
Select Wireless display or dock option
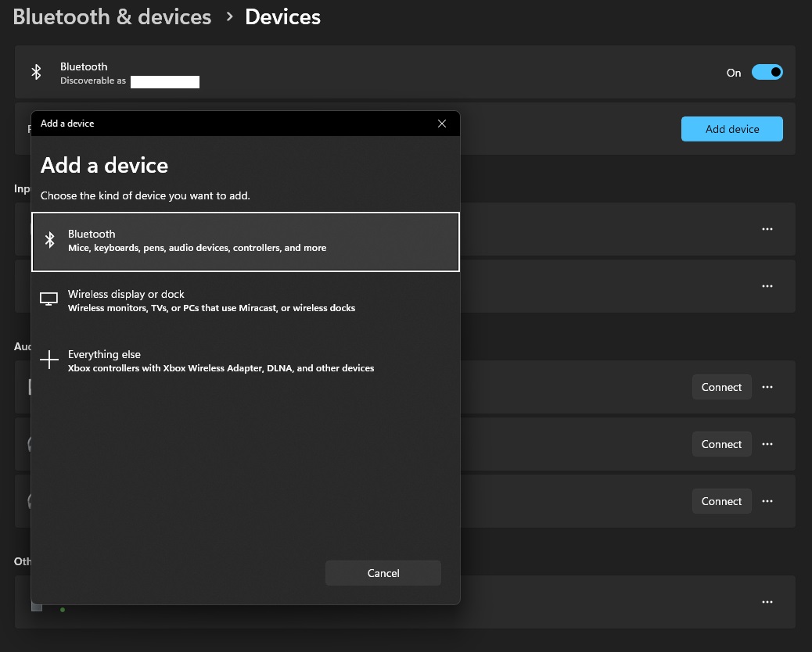click(246, 301)
